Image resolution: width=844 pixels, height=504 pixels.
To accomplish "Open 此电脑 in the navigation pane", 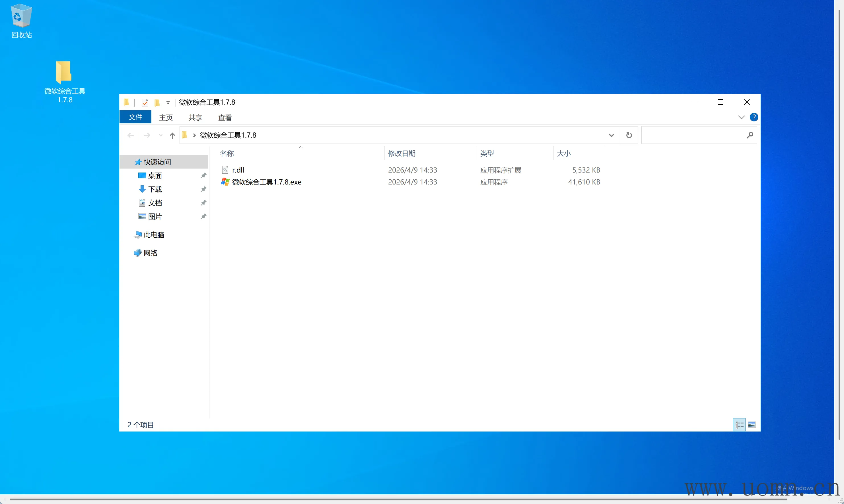I will tap(154, 235).
